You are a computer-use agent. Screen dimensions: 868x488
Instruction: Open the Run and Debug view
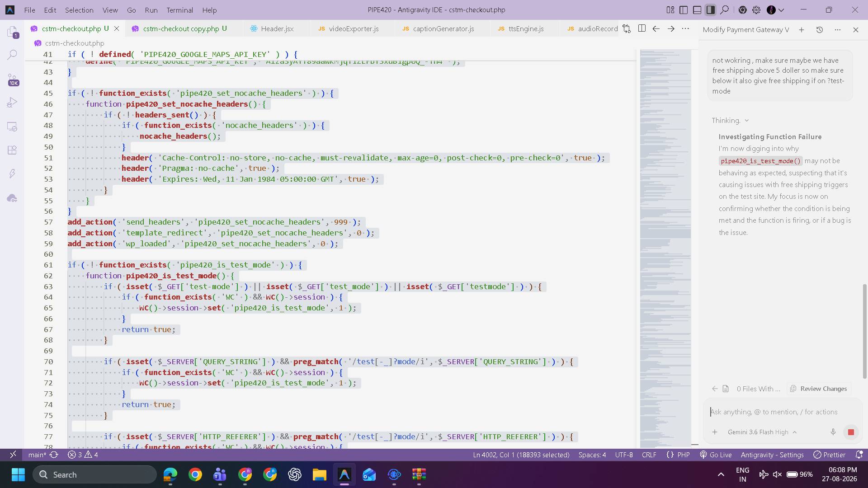point(12,103)
